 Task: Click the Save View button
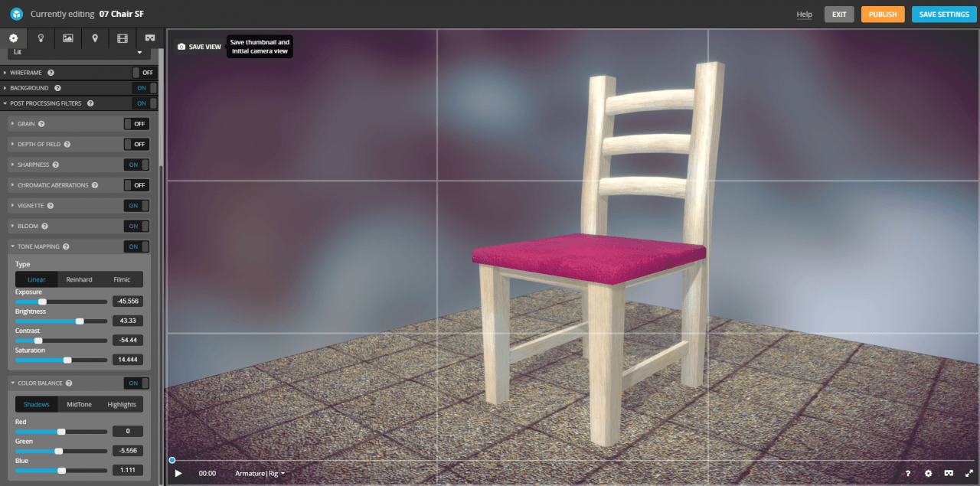point(199,47)
